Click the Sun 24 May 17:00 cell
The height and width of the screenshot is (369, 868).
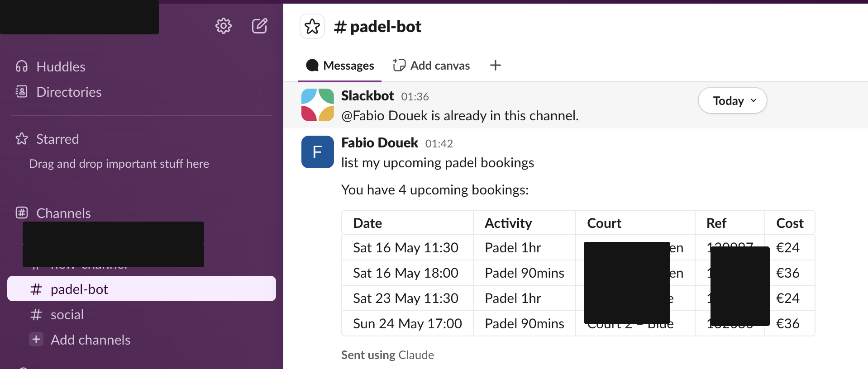(x=407, y=323)
